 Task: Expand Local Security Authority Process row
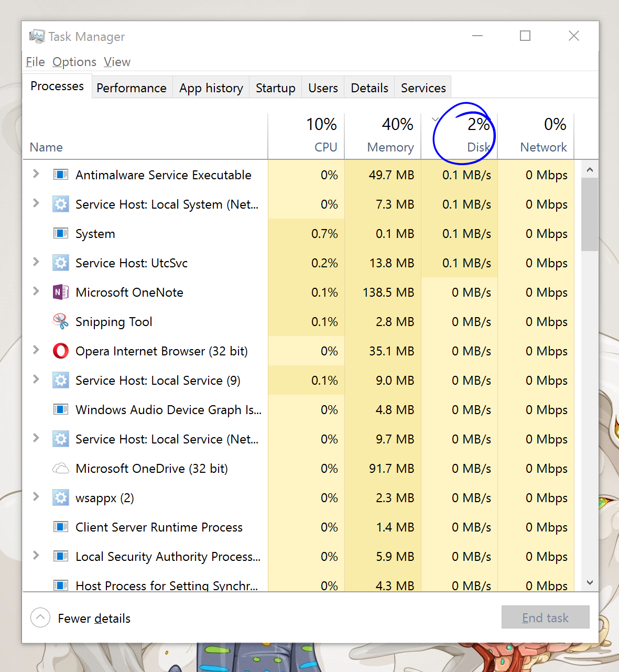(x=36, y=555)
